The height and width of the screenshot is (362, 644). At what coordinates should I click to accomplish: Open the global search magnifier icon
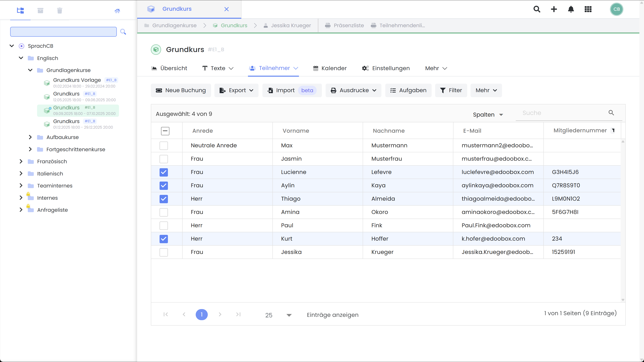tap(537, 9)
